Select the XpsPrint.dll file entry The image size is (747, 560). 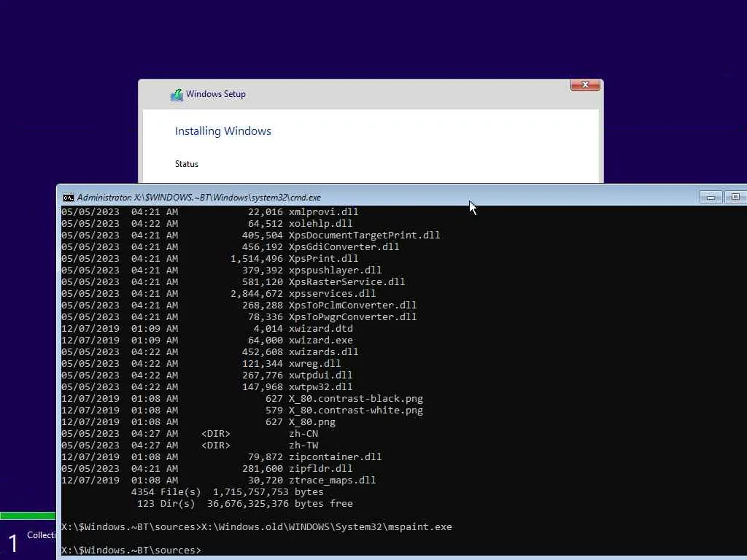point(323,258)
